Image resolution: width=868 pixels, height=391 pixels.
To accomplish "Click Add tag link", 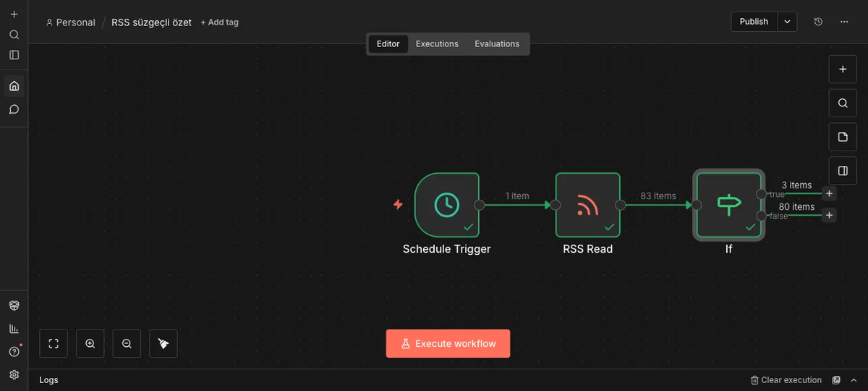I will tap(219, 22).
